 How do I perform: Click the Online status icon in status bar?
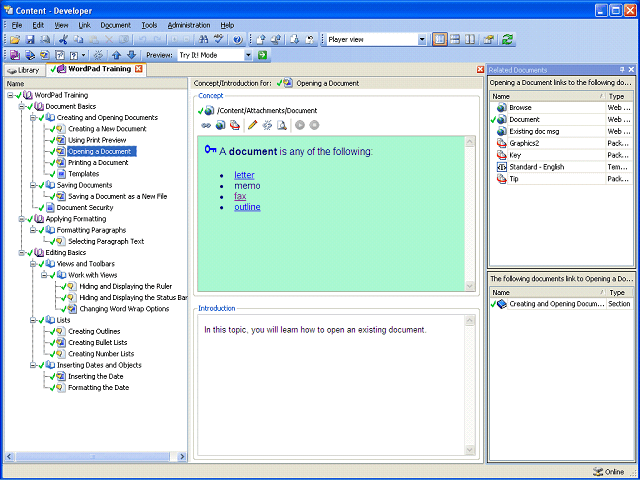598,471
